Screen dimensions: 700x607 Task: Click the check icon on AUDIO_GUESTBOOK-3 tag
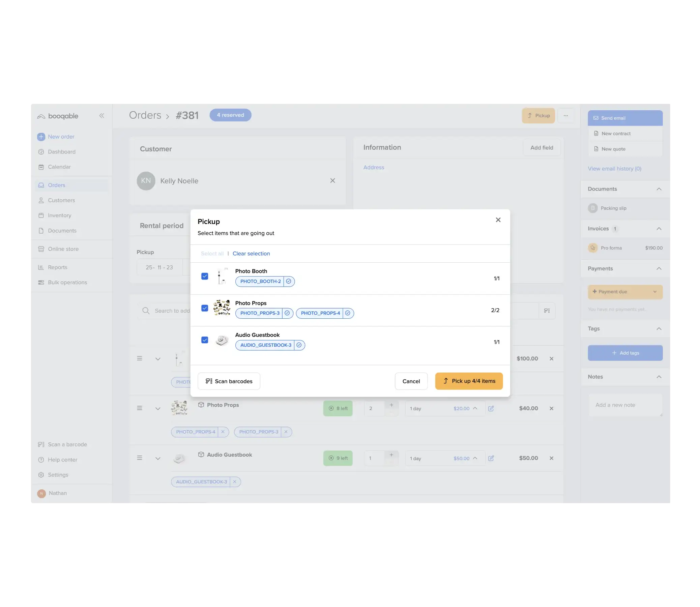point(299,345)
